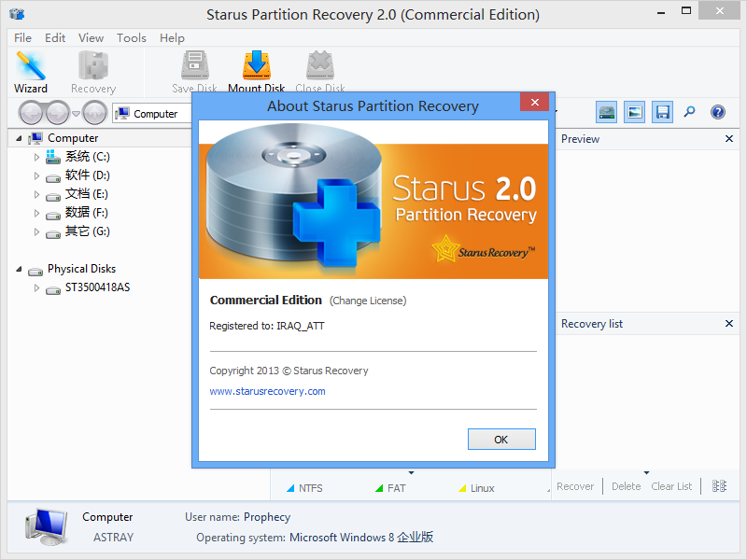Click the Close Disk toolbar icon

pyautogui.click(x=320, y=71)
